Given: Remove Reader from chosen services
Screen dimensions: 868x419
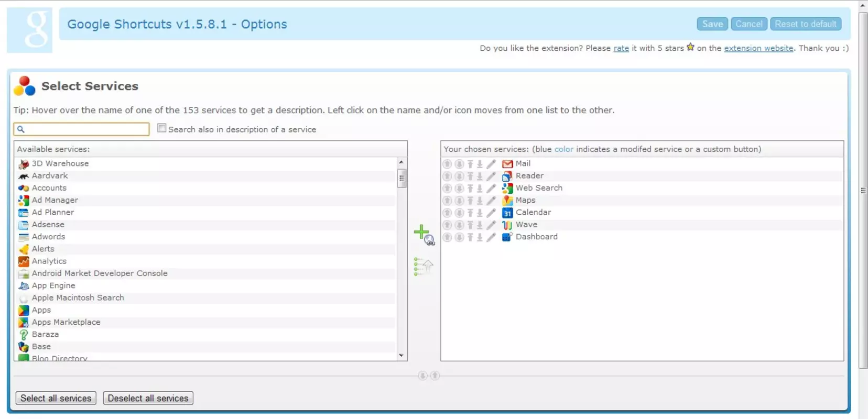Looking at the screenshot, I should [529, 176].
